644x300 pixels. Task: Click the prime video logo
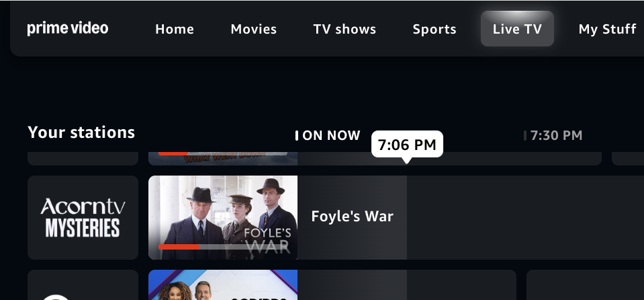coord(68,29)
